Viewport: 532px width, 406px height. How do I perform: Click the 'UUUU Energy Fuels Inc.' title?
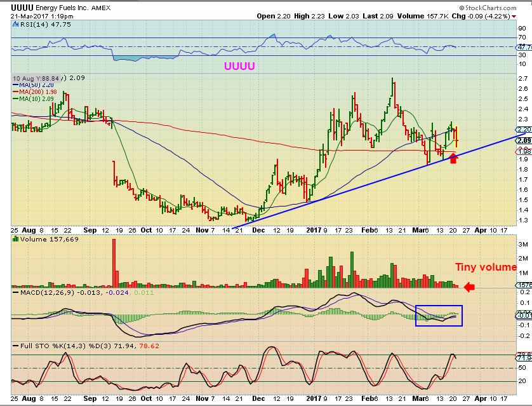50,8
